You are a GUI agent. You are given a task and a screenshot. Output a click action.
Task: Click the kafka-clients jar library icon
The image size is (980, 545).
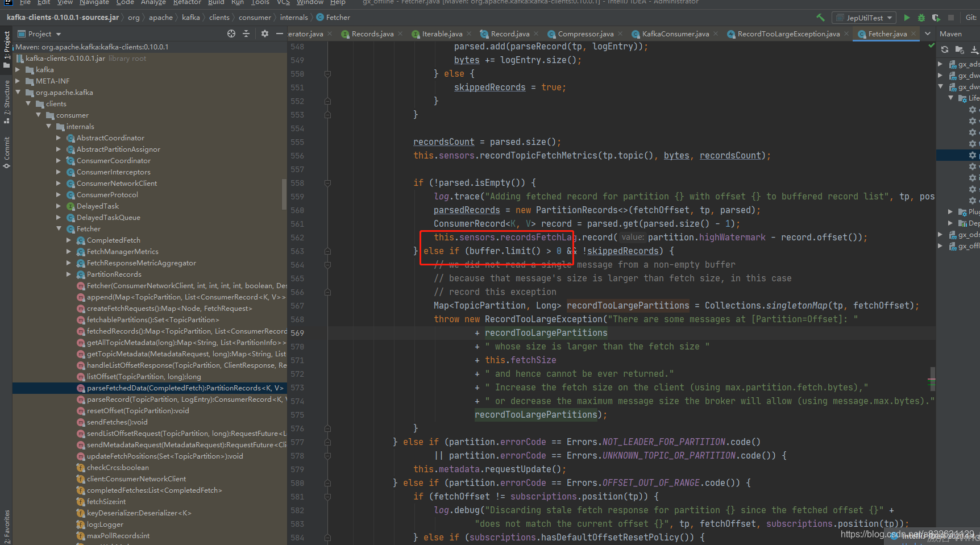pyautogui.click(x=20, y=59)
